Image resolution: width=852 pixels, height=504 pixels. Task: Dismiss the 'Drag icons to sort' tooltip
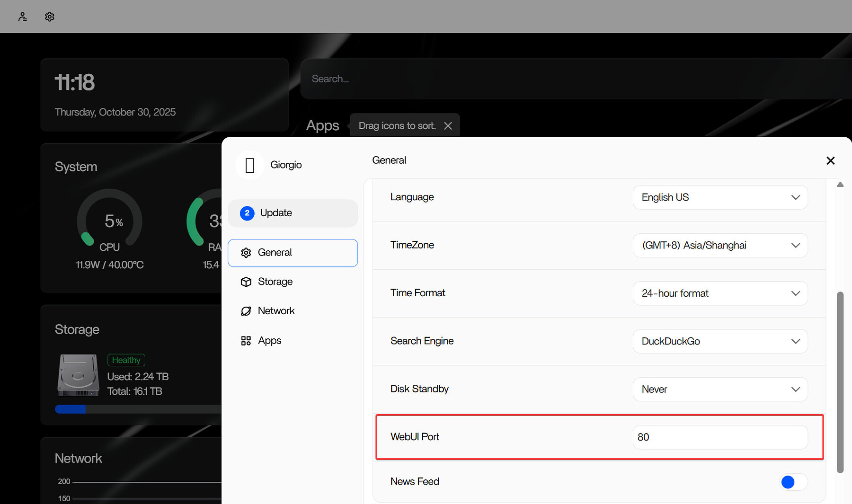pyautogui.click(x=448, y=126)
